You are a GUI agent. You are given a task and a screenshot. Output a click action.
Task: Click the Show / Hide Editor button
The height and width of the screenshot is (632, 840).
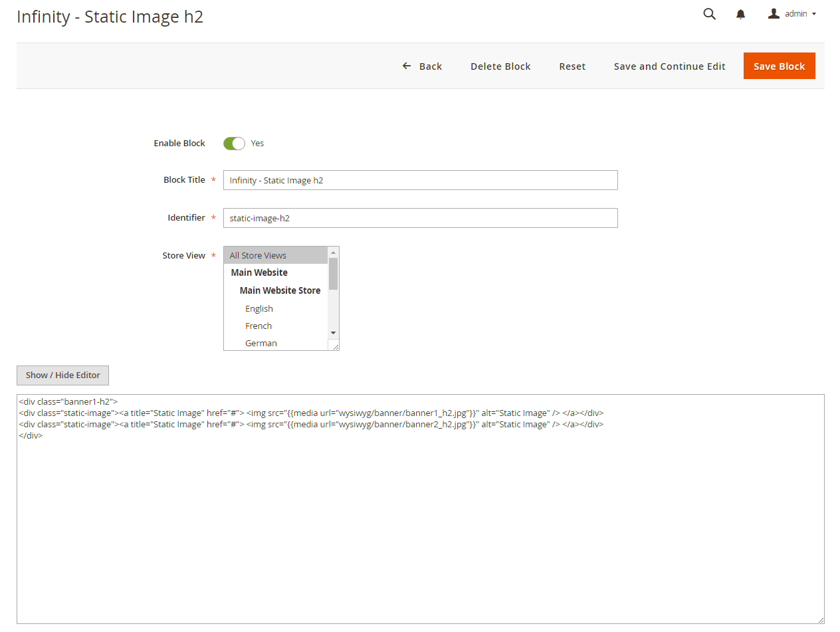point(62,375)
